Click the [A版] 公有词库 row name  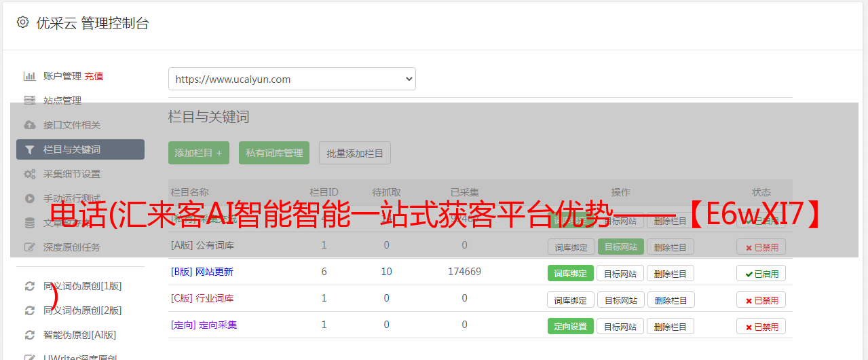202,245
